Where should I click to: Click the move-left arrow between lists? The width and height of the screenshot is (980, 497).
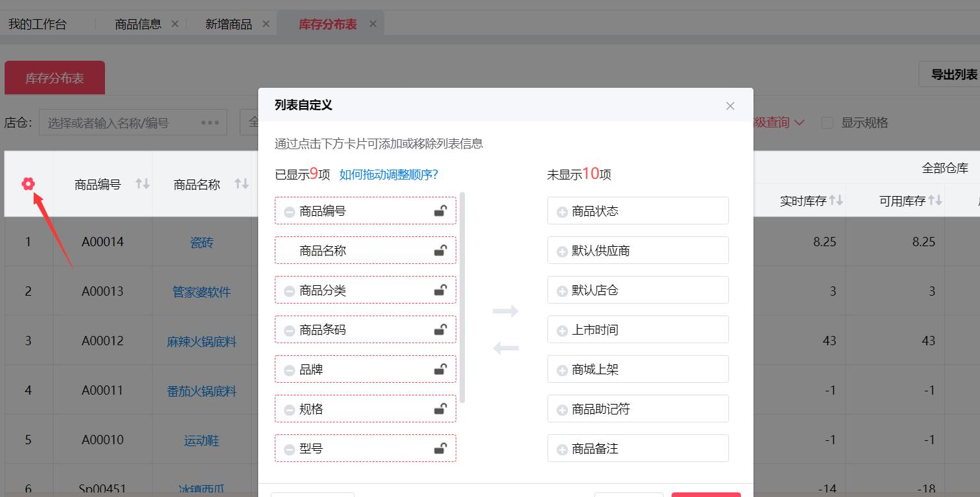tap(506, 348)
